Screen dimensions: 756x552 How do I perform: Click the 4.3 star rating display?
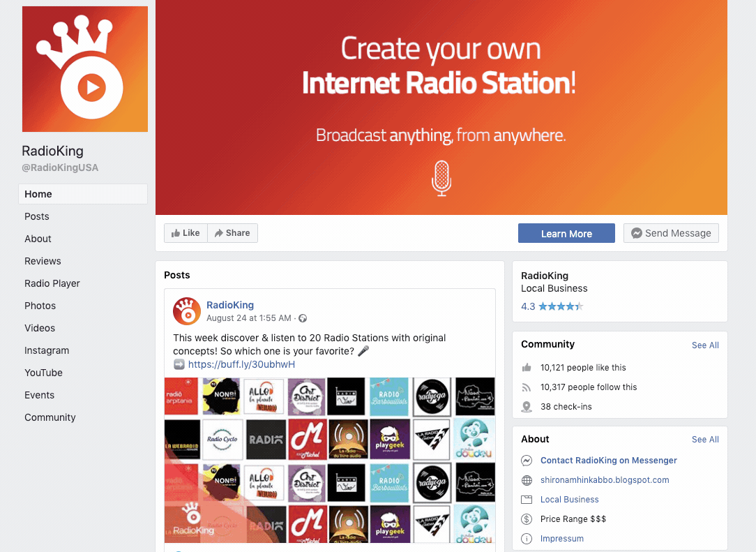point(552,306)
